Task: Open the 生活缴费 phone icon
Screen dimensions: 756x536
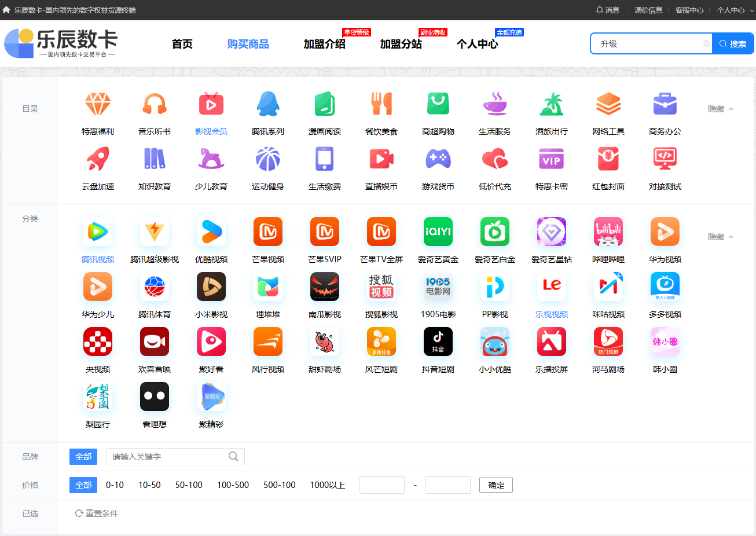Action: 325,159
